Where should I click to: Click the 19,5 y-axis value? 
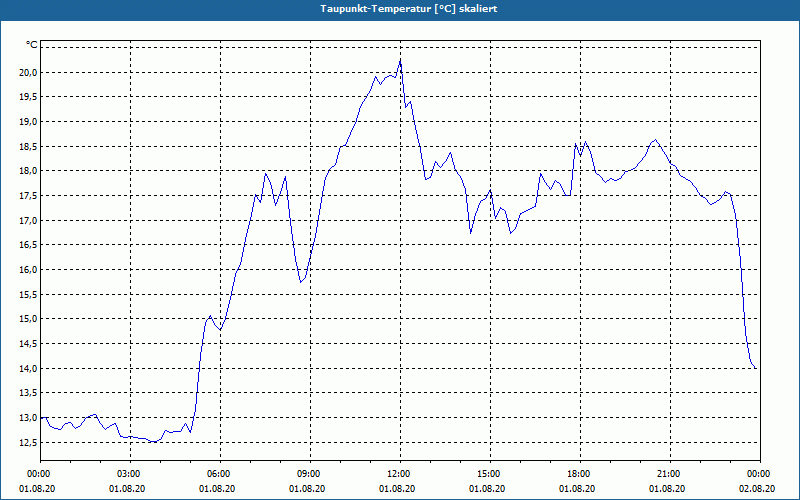click(29, 97)
